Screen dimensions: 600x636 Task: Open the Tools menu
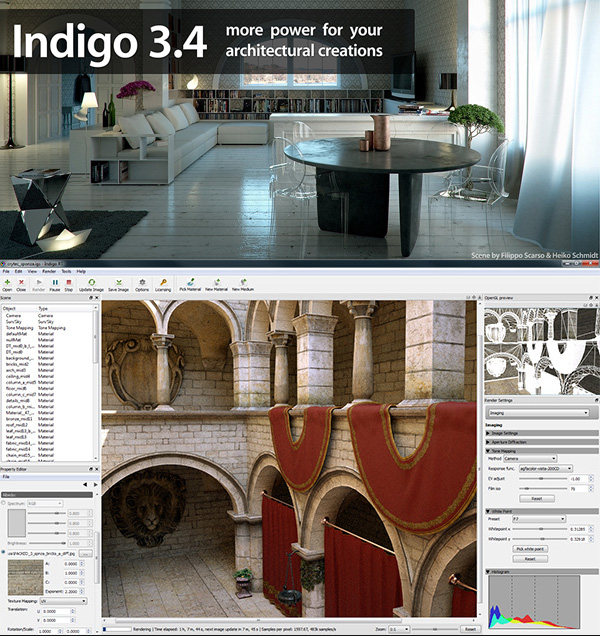(x=66, y=271)
